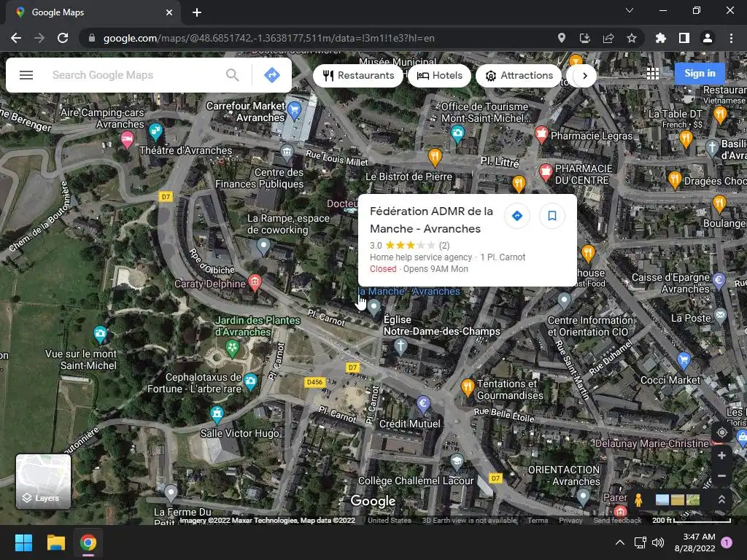Click Send feedback link

coord(617,521)
